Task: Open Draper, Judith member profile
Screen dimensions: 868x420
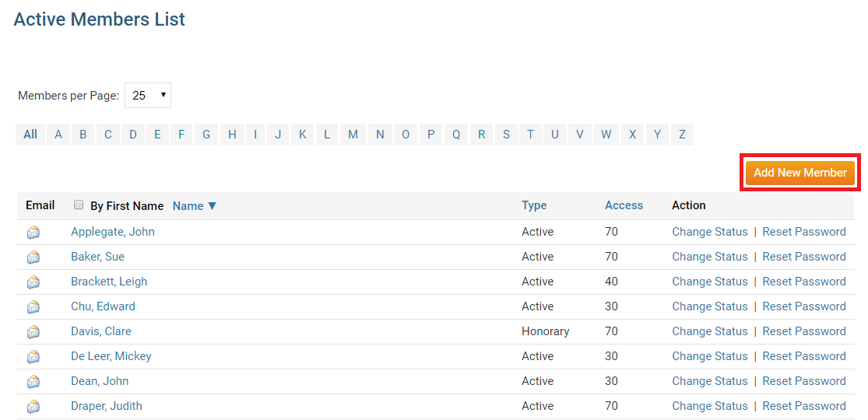Action: pyautogui.click(x=107, y=406)
